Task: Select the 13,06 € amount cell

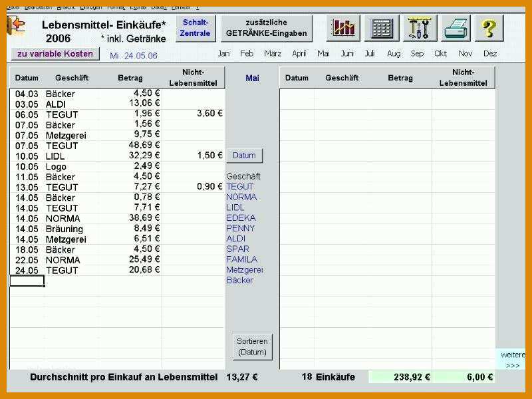Action: tap(130, 103)
